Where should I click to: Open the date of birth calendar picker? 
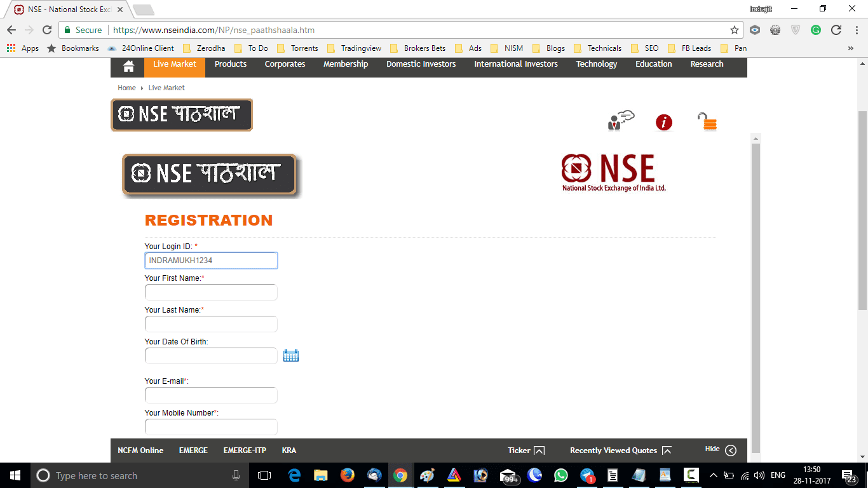291,355
